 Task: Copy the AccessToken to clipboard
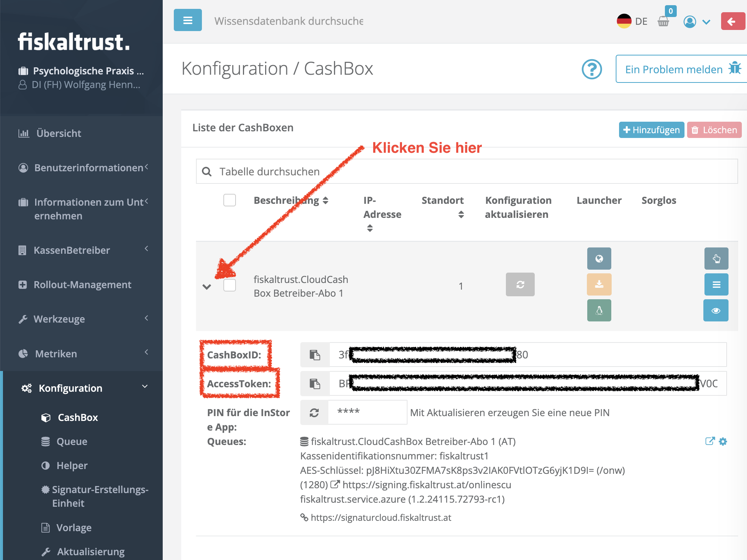click(315, 384)
